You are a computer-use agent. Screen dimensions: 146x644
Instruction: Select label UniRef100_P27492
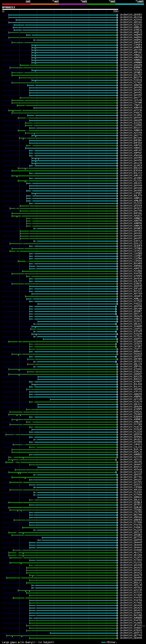131,603
